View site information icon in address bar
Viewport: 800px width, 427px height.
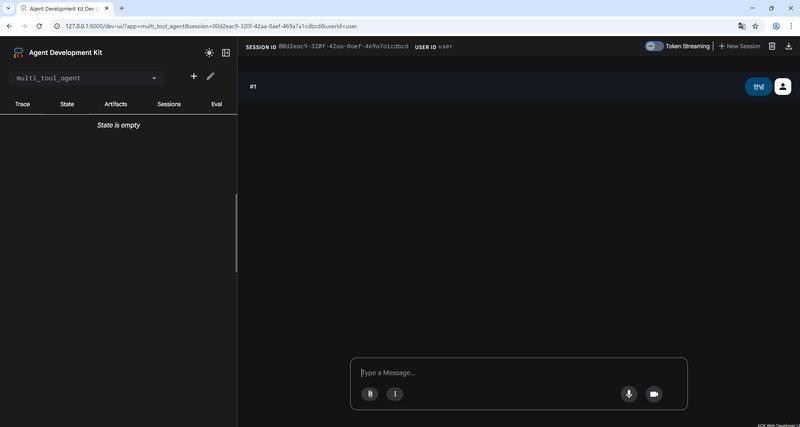[57, 26]
